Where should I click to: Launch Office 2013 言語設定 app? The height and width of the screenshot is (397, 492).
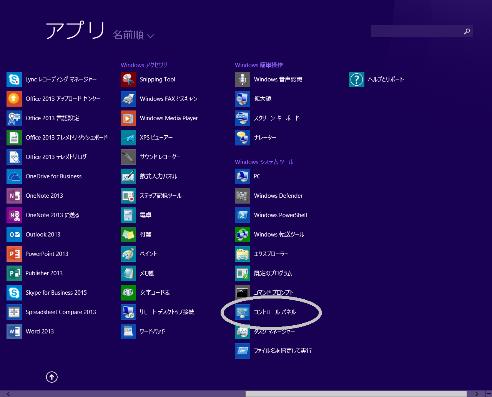coord(43,118)
